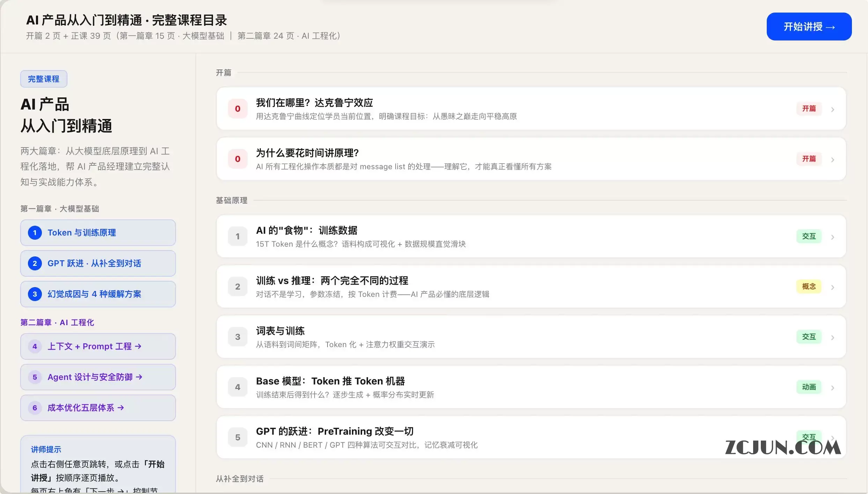Click 交互 tag on 词表与训练 card
868x494 pixels.
tap(809, 337)
